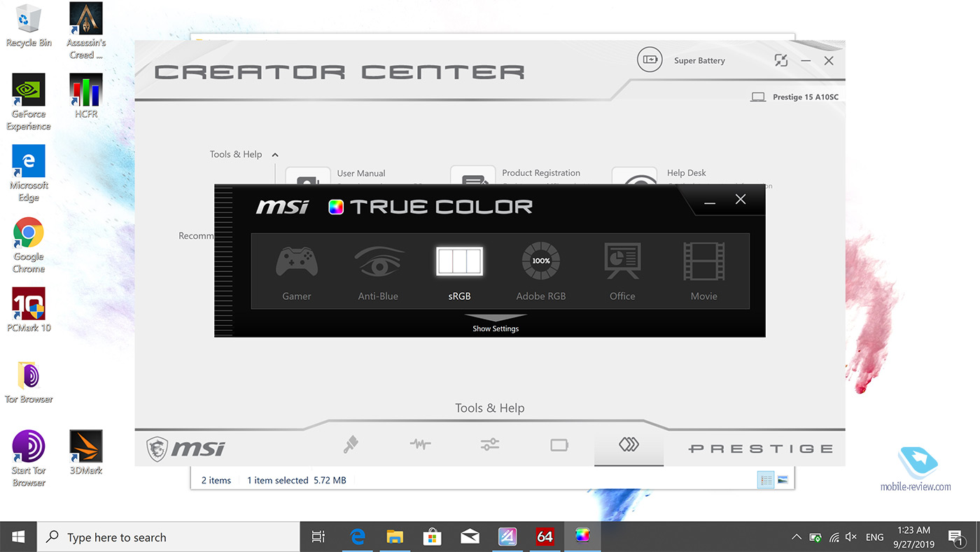
Task: Show hidden system tray icons
Action: point(797,537)
